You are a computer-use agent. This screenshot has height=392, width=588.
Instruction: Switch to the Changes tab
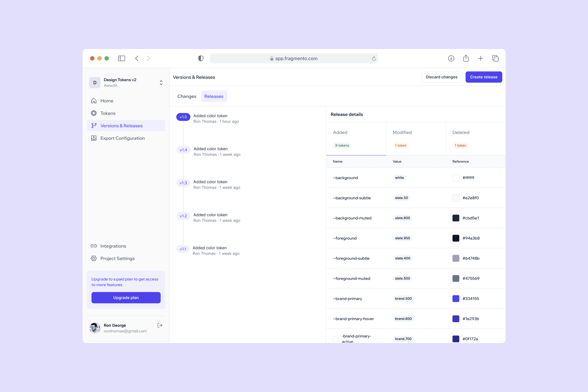pos(186,96)
